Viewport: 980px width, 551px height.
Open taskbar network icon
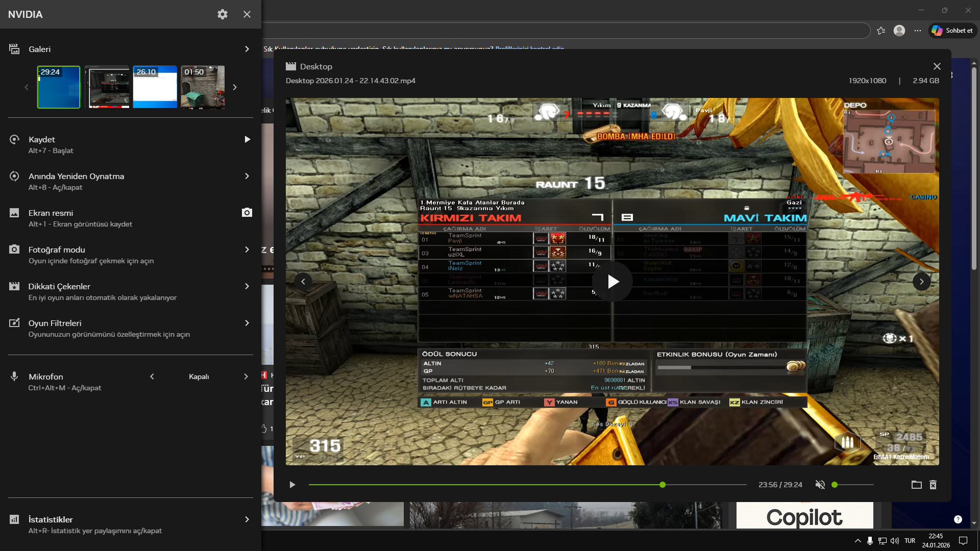[x=883, y=541]
